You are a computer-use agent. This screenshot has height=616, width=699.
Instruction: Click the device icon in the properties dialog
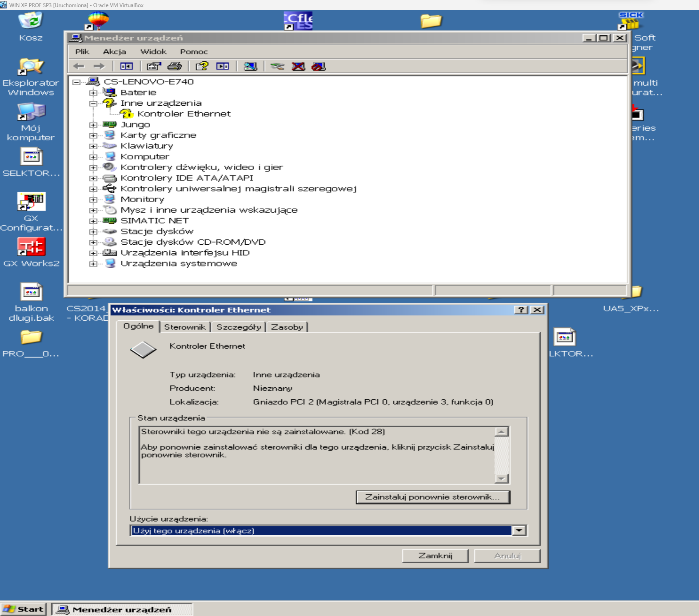coord(143,350)
